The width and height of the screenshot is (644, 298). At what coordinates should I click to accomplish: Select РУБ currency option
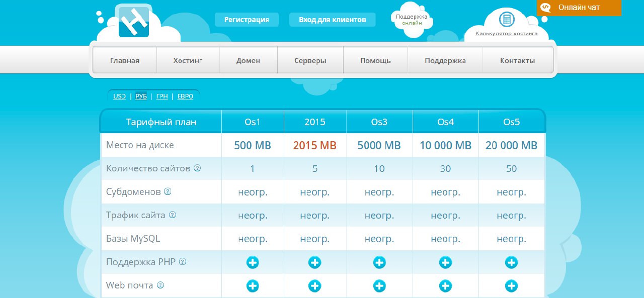[x=141, y=96]
